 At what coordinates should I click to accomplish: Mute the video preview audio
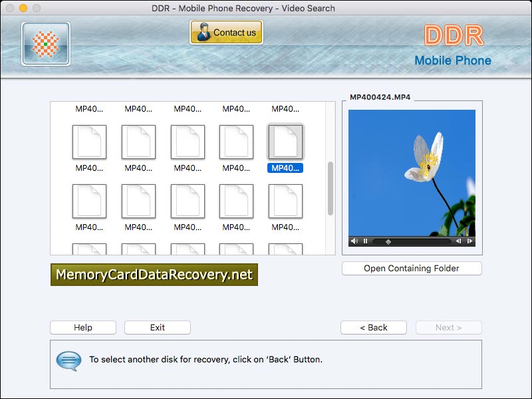tap(354, 242)
